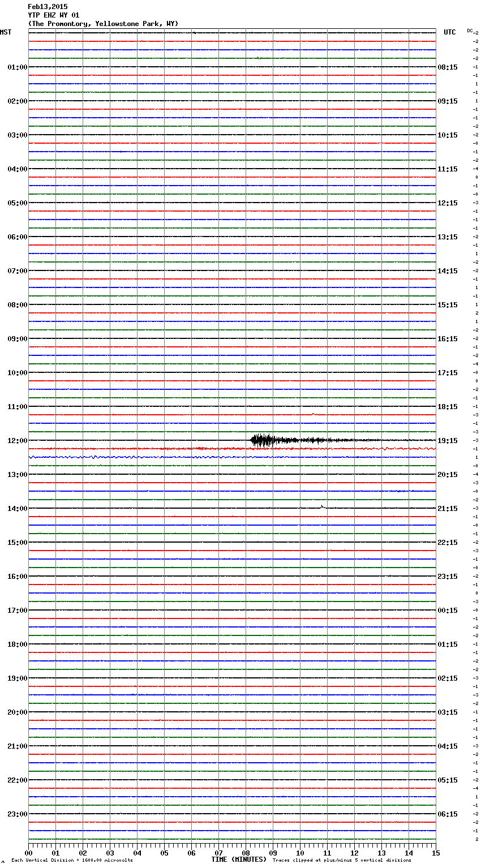Click the date label Feb13,2015
The height and width of the screenshot is (868, 481).
[48, 7]
